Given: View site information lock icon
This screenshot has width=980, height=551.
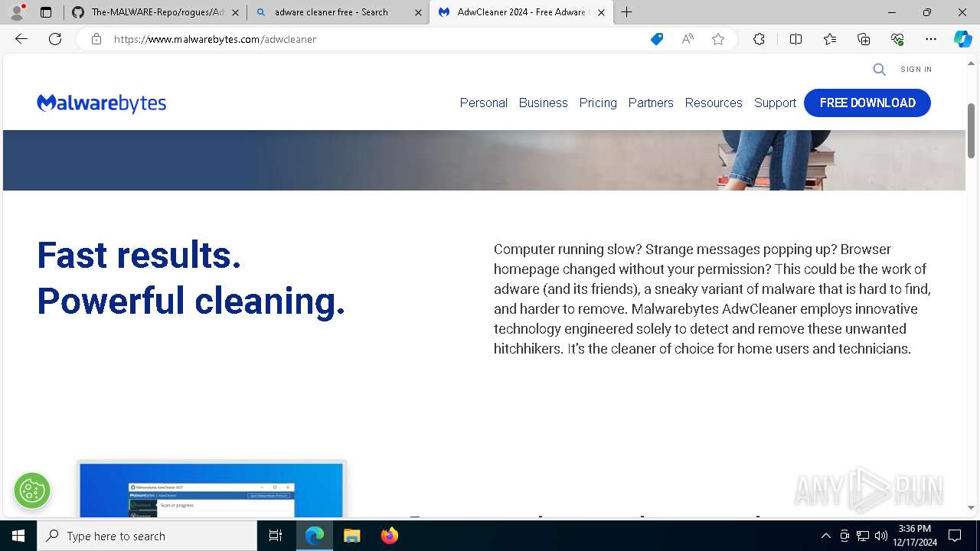Looking at the screenshot, I should [96, 39].
